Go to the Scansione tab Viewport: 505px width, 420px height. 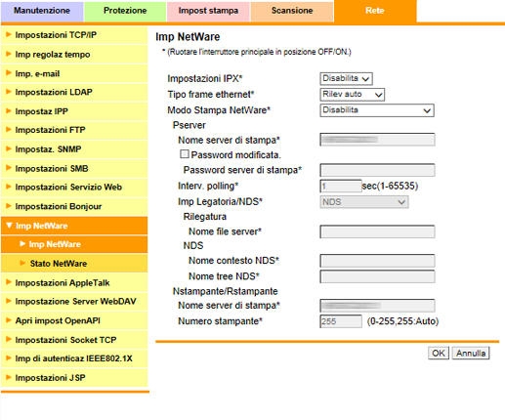tap(292, 11)
